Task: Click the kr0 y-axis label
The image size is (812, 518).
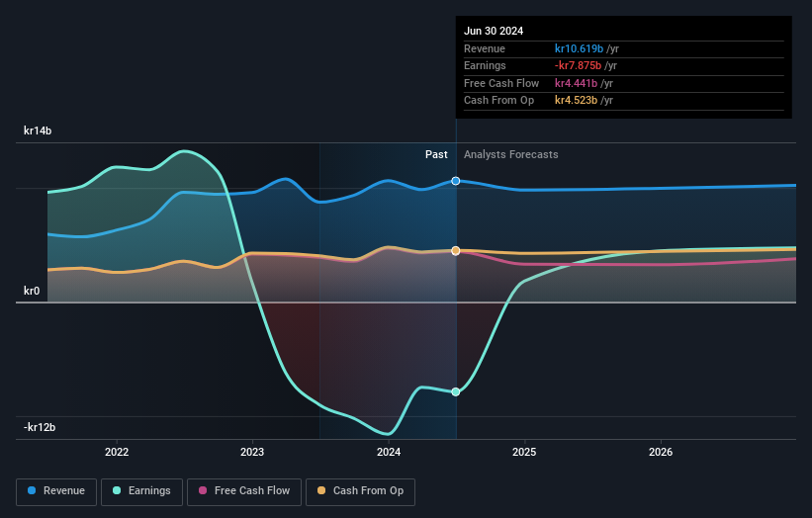Action: (x=32, y=291)
